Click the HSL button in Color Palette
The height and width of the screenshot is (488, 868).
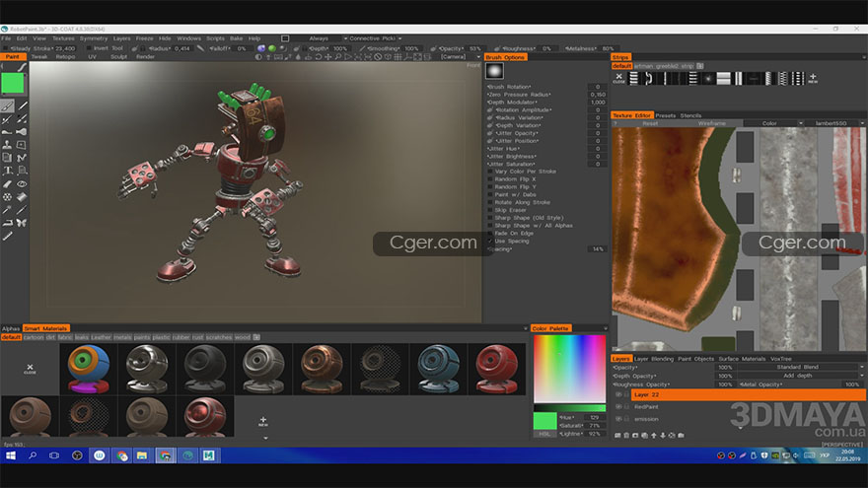(544, 435)
